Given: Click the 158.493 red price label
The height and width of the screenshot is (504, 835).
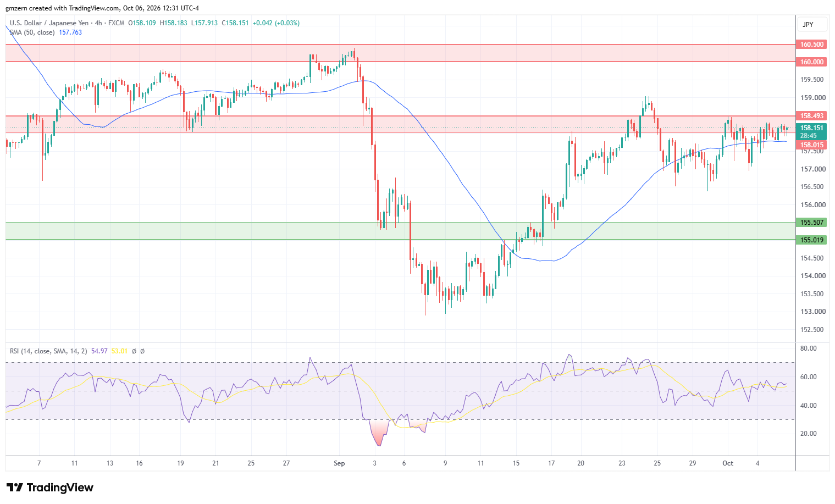Looking at the screenshot, I should click(811, 116).
